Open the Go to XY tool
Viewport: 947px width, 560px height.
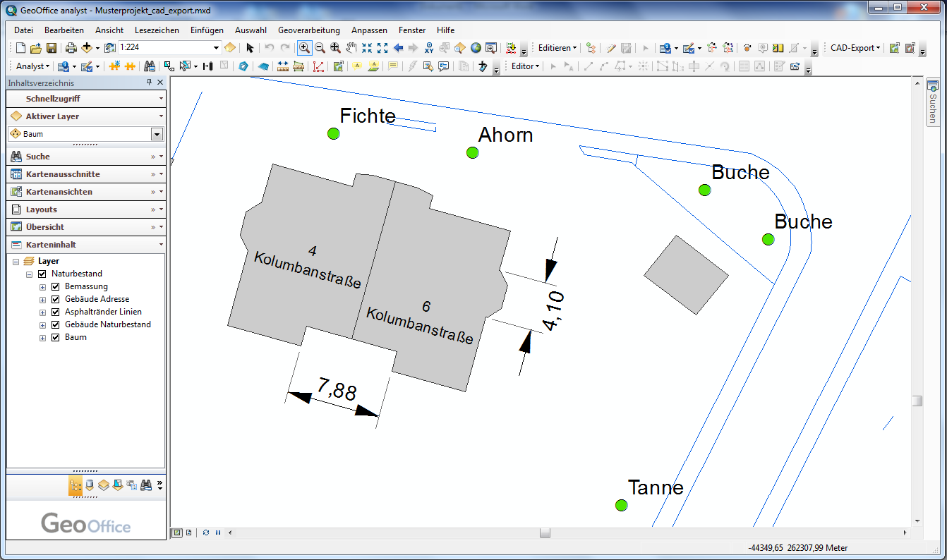(428, 48)
